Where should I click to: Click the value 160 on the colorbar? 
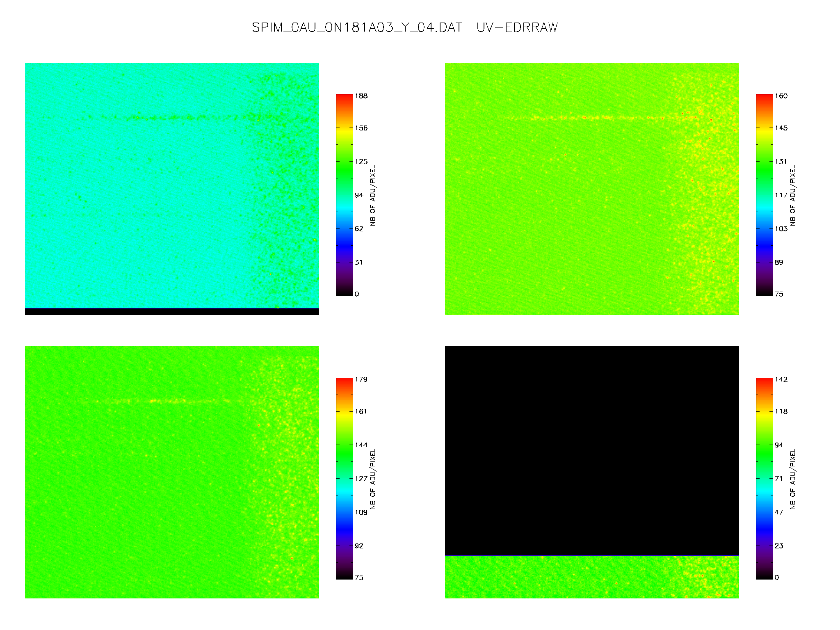coord(781,96)
